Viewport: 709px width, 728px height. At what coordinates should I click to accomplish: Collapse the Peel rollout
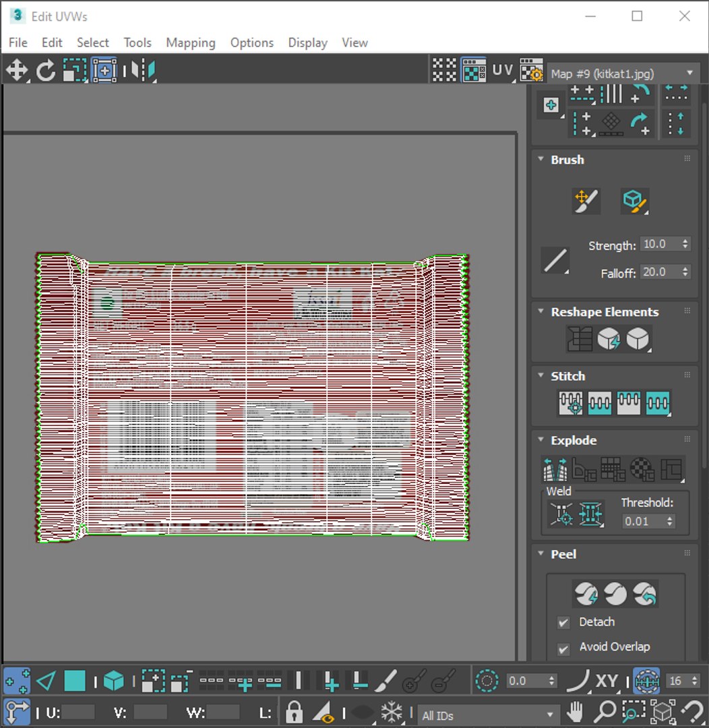[x=541, y=553]
